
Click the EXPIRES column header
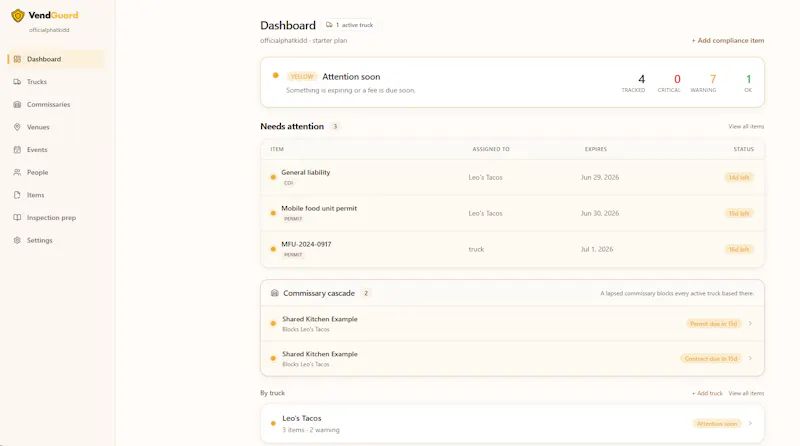[x=596, y=150]
